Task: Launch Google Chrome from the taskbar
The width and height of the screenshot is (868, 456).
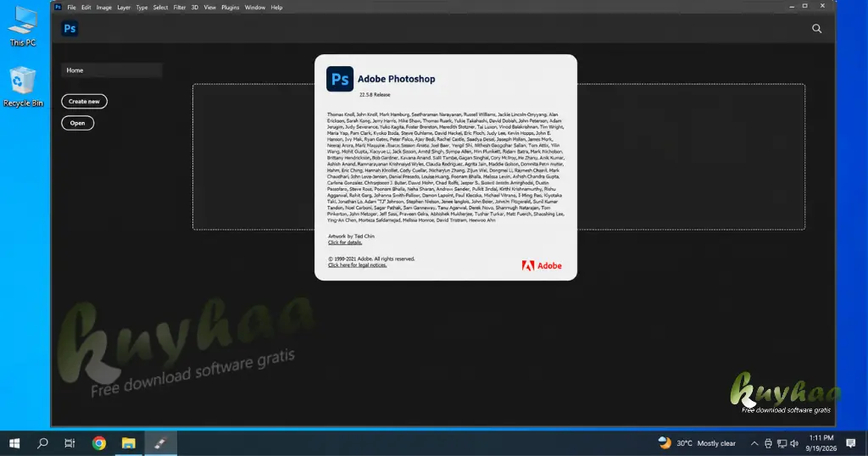Action: pos(99,443)
